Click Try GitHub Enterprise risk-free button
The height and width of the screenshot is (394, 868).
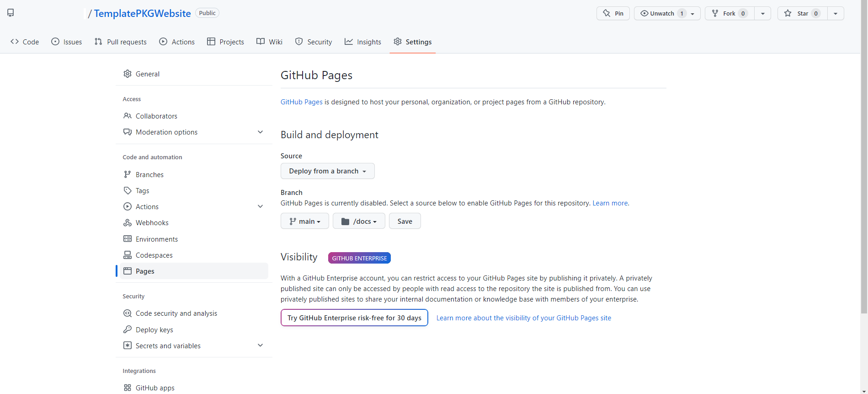point(354,318)
